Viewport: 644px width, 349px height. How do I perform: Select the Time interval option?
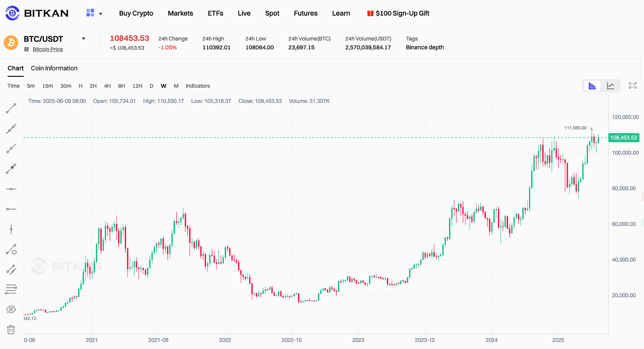click(13, 86)
